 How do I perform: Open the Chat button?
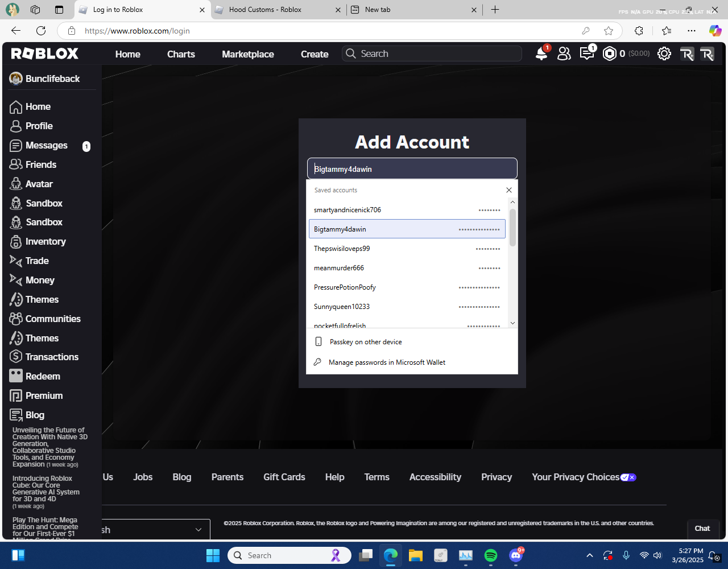(x=702, y=528)
